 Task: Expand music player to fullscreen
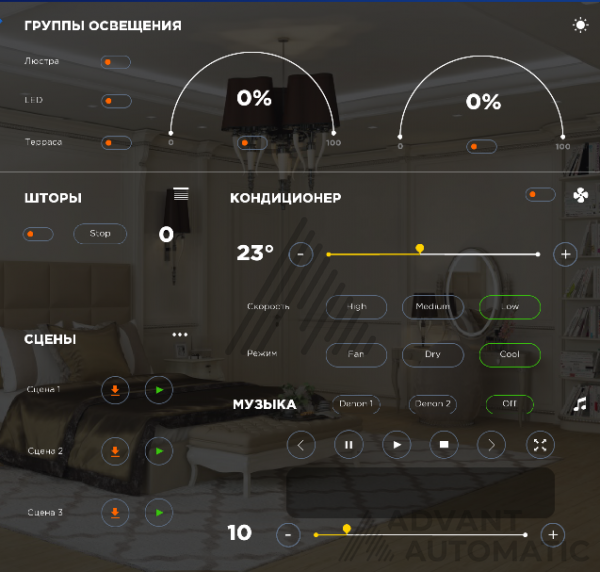[x=540, y=445]
